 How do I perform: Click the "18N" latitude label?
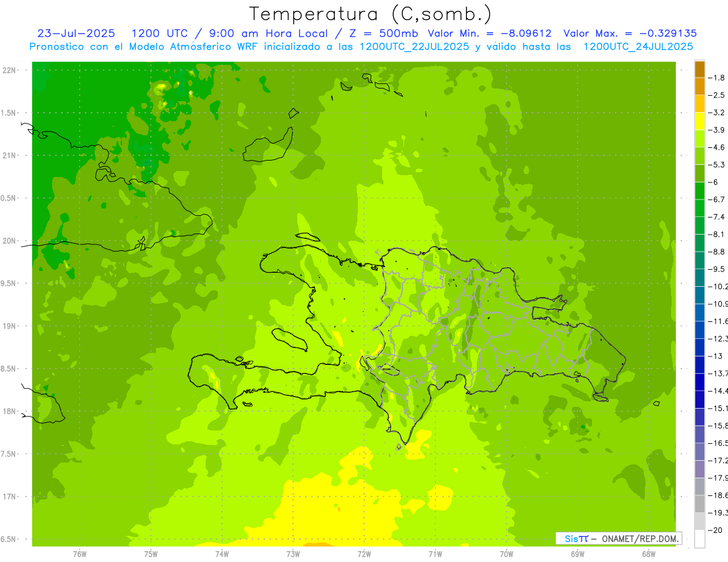[9, 412]
